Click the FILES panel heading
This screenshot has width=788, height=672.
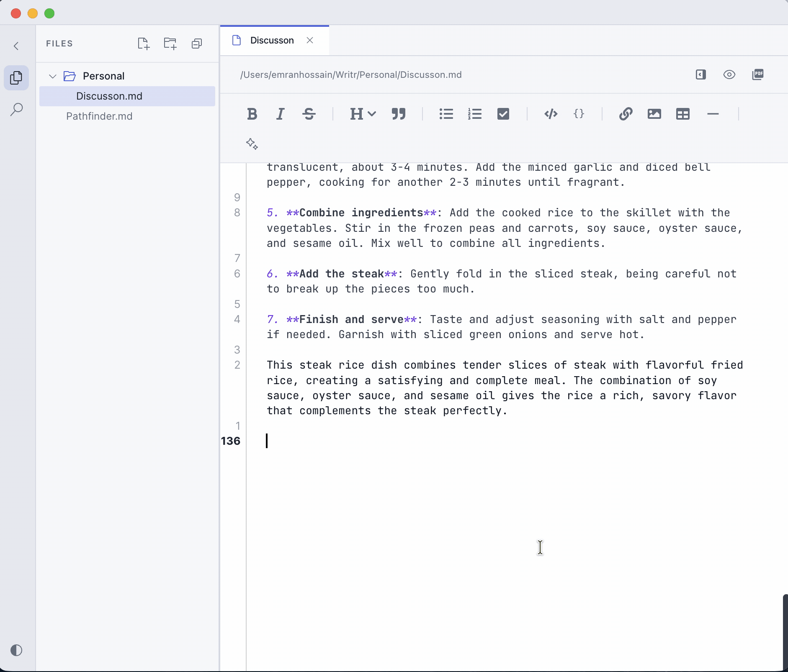point(59,44)
